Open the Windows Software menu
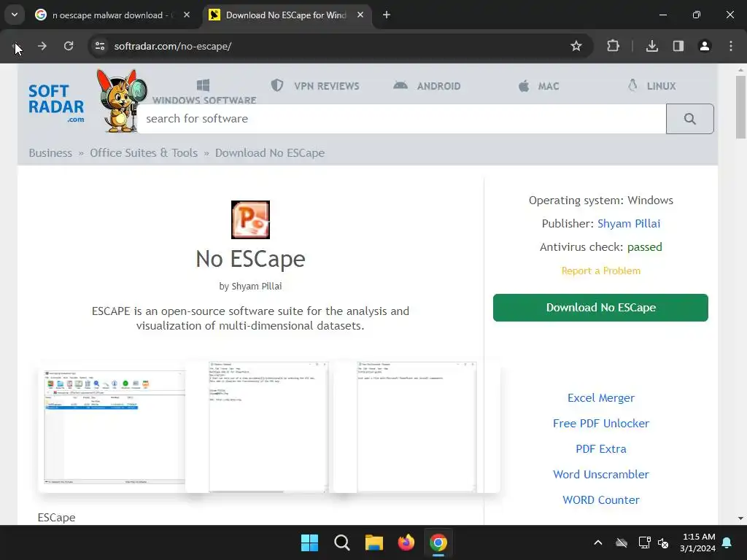747x560 pixels. coord(204,93)
